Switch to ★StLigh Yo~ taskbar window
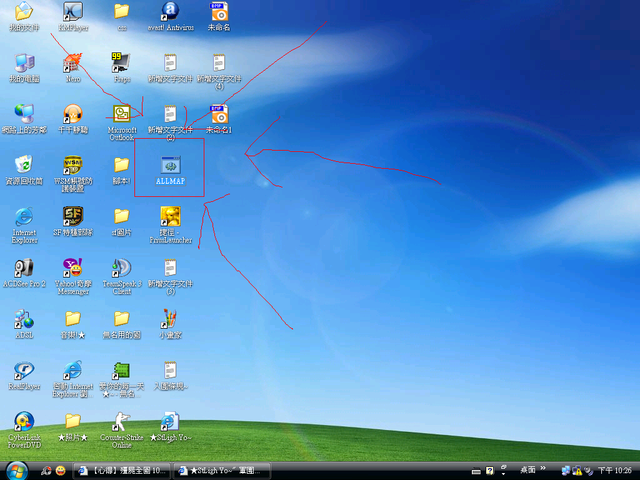The height and width of the screenshot is (480, 640). (x=222, y=470)
